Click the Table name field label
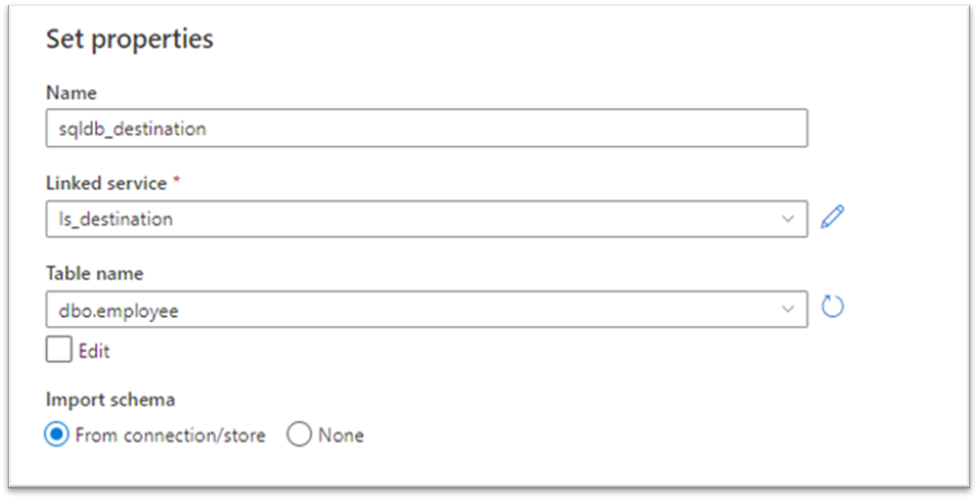This screenshot has height=500, width=980. tap(94, 273)
